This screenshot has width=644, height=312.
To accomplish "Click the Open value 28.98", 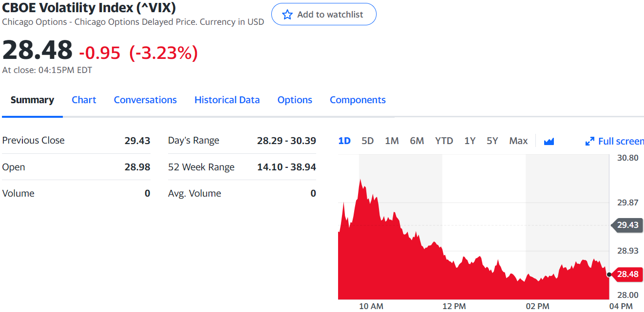I will tap(137, 167).
